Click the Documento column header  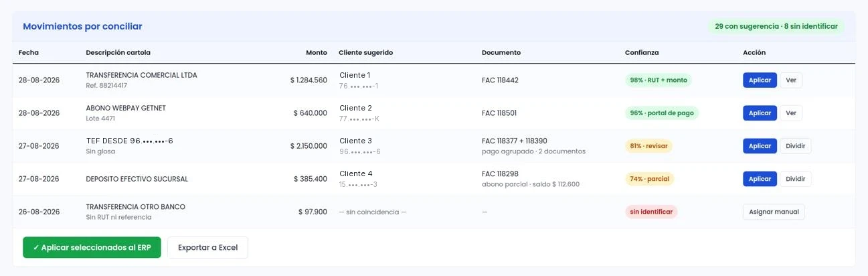coord(501,52)
